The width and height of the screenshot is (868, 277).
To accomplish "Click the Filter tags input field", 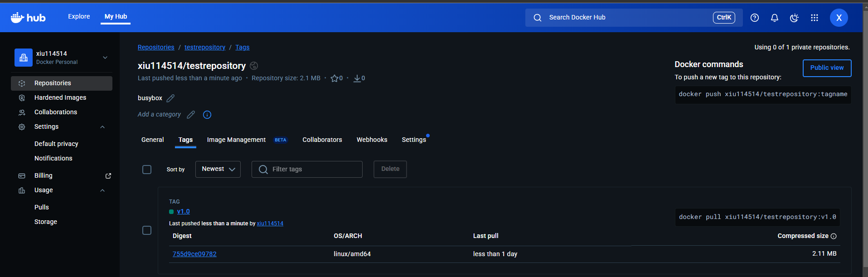I will 307,169.
